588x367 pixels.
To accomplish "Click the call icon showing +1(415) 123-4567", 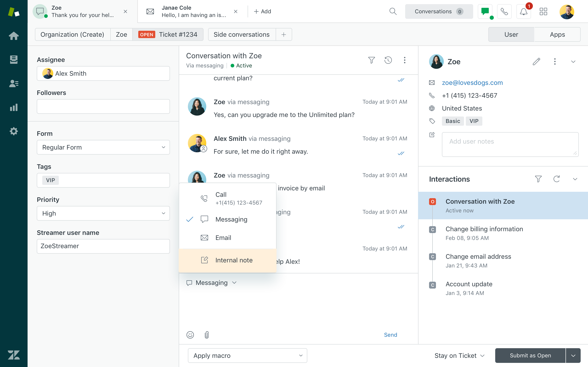I will tap(204, 198).
